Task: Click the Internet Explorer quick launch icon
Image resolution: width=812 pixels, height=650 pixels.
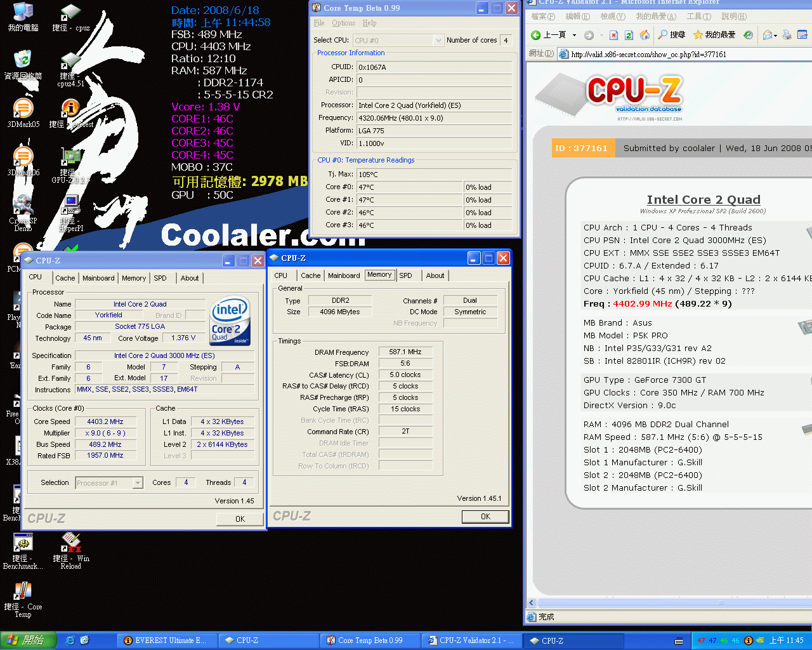Action: pyautogui.click(x=70, y=640)
